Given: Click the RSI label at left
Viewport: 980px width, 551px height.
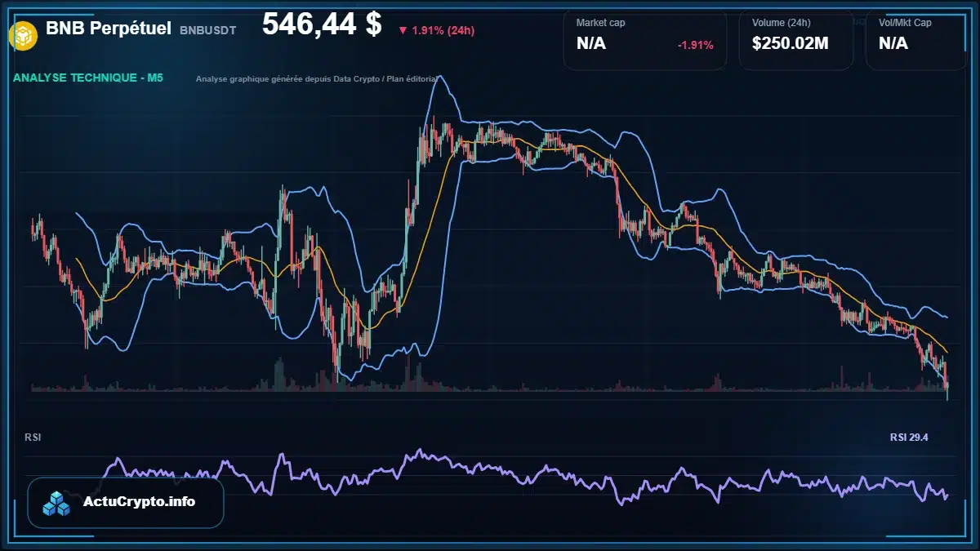Looking at the screenshot, I should [33, 438].
